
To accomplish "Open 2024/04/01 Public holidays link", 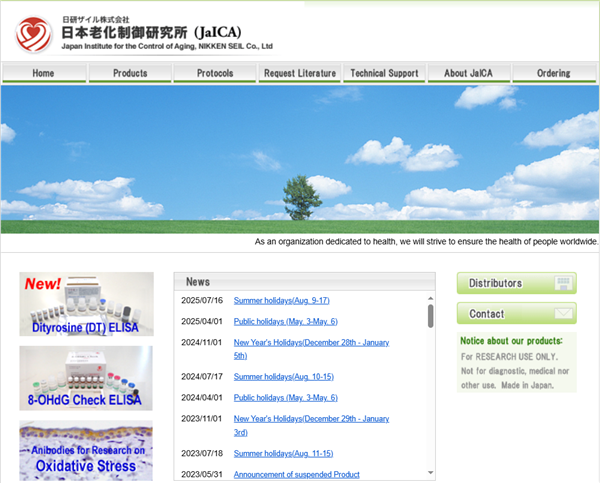I will tap(286, 398).
